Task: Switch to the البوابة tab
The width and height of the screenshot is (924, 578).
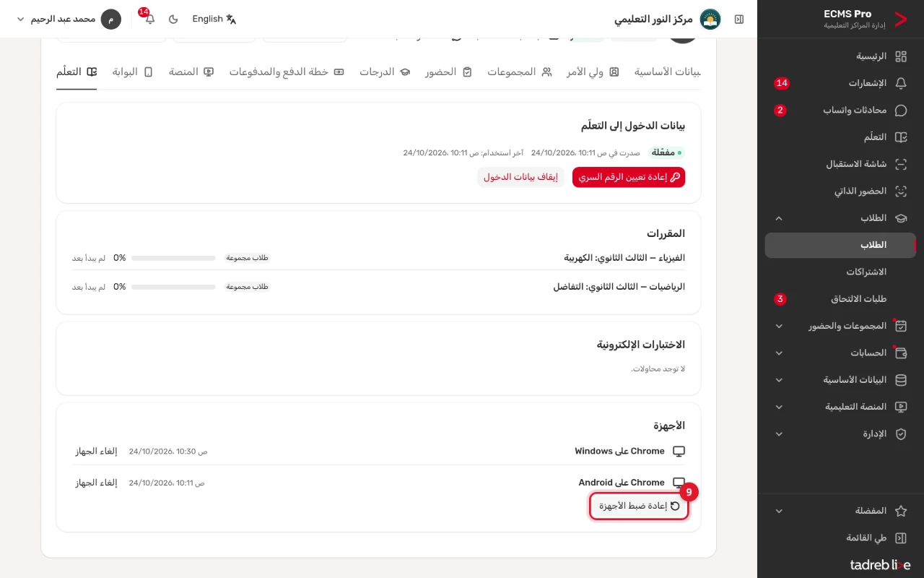Action: tap(132, 72)
